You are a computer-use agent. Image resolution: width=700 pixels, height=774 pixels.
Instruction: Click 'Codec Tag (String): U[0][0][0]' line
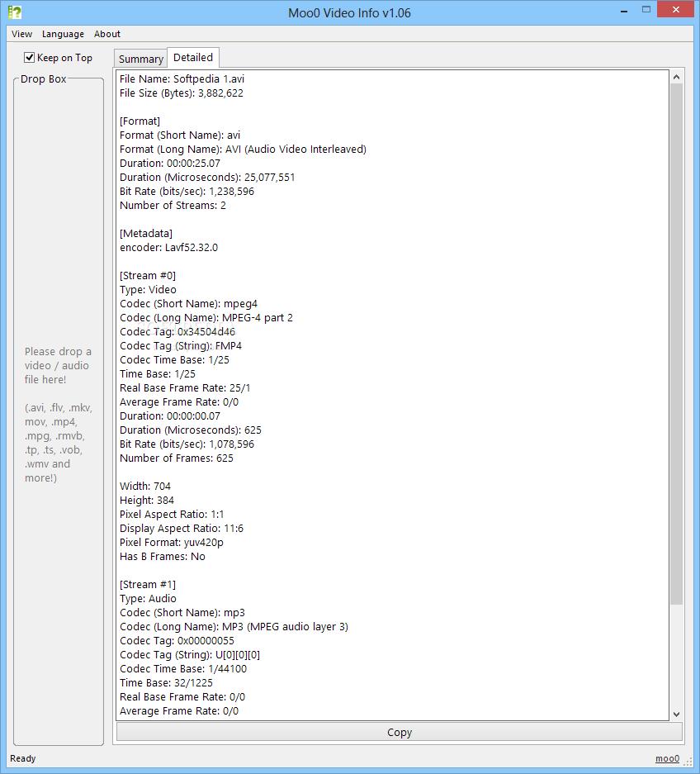coord(189,654)
